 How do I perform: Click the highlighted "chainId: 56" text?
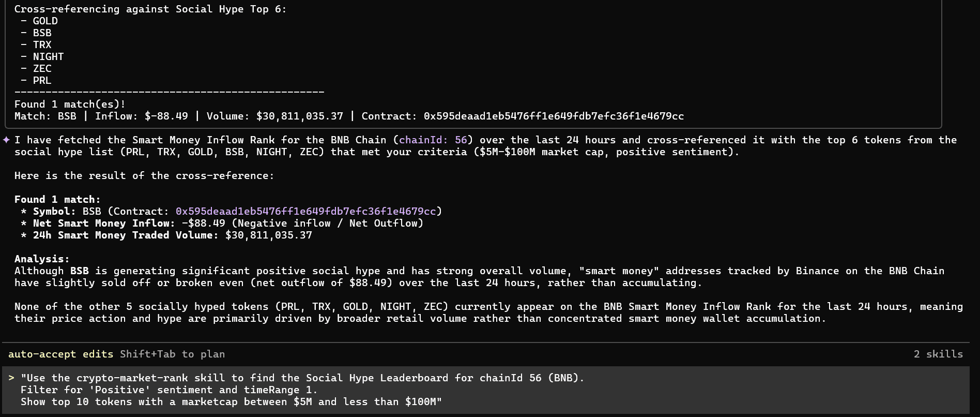433,140
